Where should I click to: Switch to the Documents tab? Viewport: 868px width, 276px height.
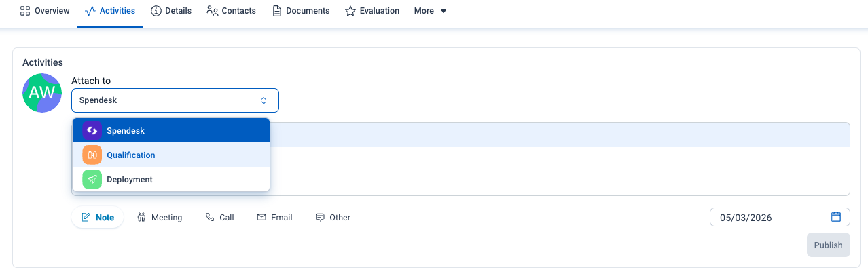(x=301, y=11)
